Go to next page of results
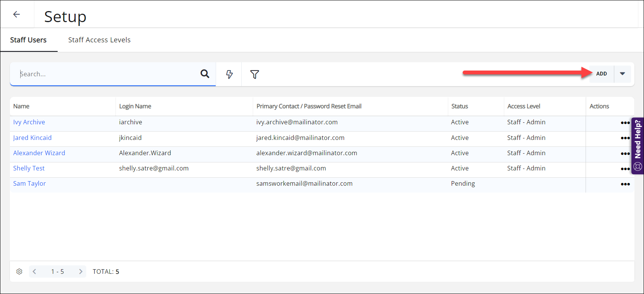 coord(81,272)
